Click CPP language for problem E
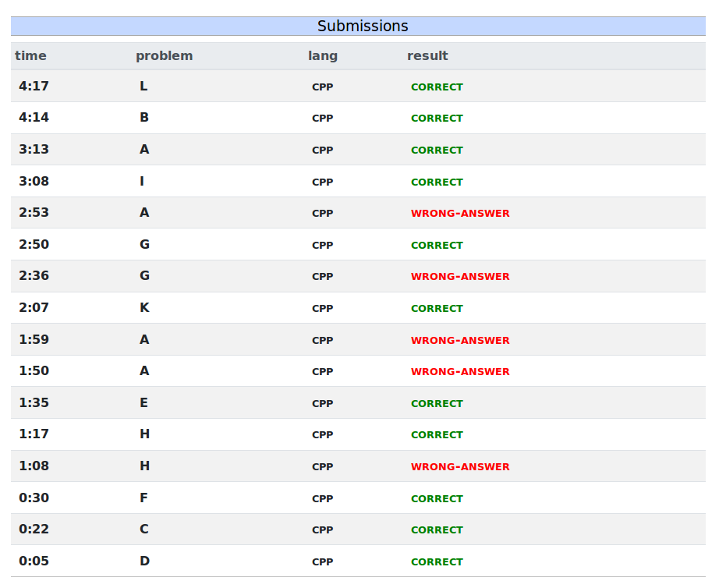Viewport: 719px width, 588px height. (322, 404)
